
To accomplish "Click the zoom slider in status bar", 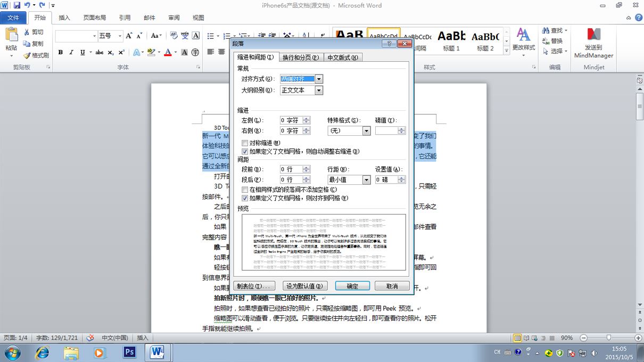I will click(608, 338).
